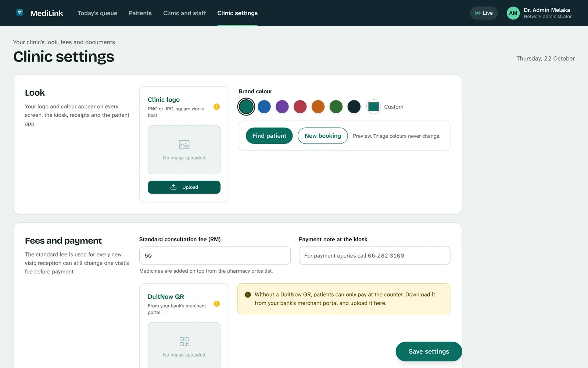The height and width of the screenshot is (368, 588).
Task: Click the MediLink brand name
Action: pyautogui.click(x=47, y=13)
